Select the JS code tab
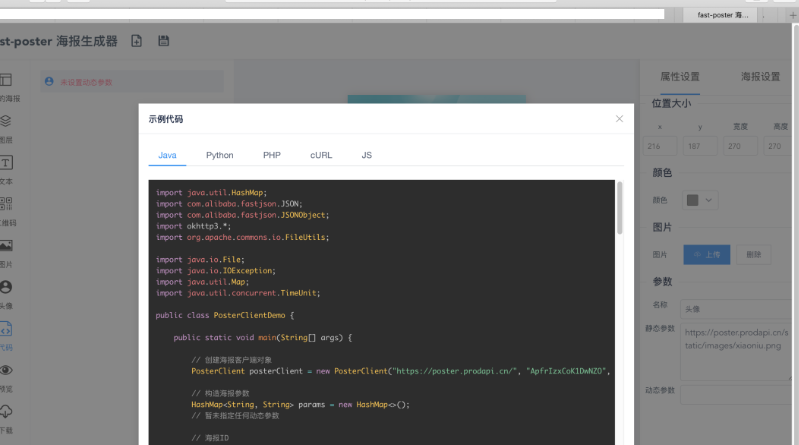The image size is (799, 445). click(x=367, y=155)
